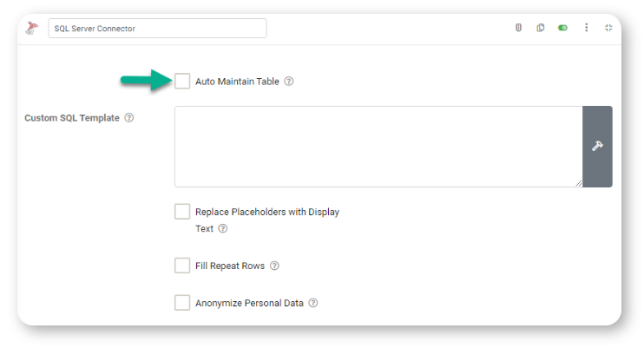This screenshot has width=644, height=348.
Task: Click the debug bug icon in header
Action: [x=518, y=28]
